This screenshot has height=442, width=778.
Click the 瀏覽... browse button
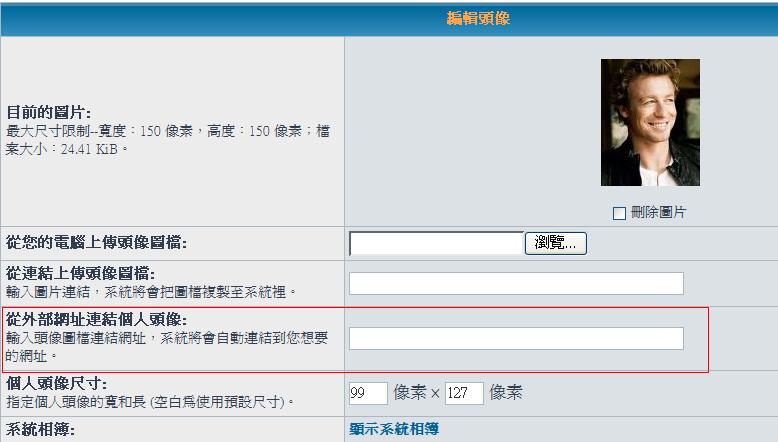556,243
